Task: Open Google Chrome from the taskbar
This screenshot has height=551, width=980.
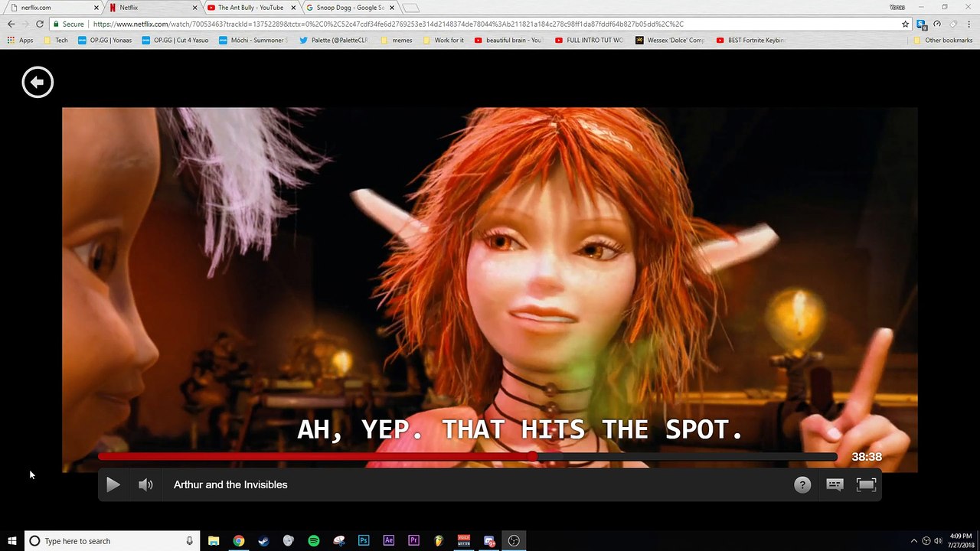Action: coord(239,541)
